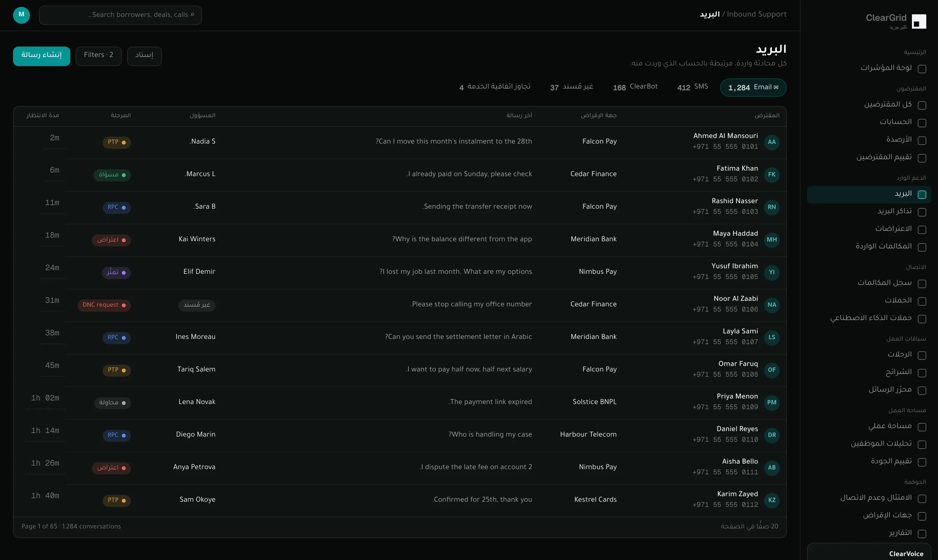
Task: Open البريد in the sidebar
Action: click(869, 194)
